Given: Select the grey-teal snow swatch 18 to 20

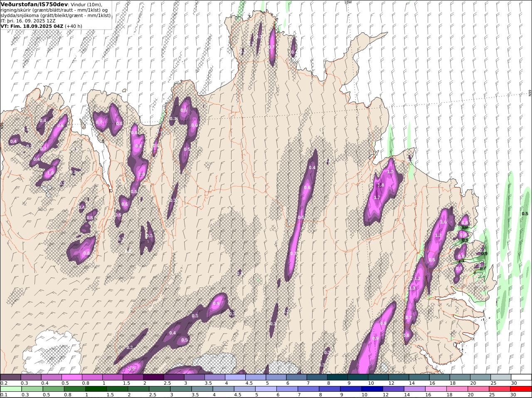Looking at the screenshot, I should [x=460, y=377].
